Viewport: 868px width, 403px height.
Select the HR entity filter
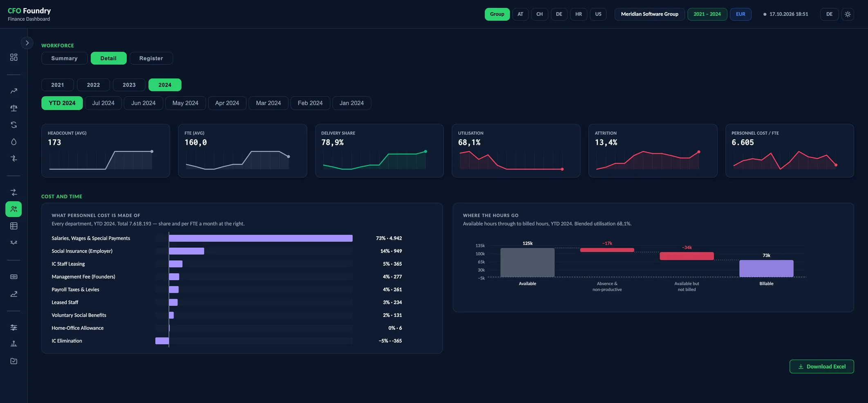click(x=579, y=14)
